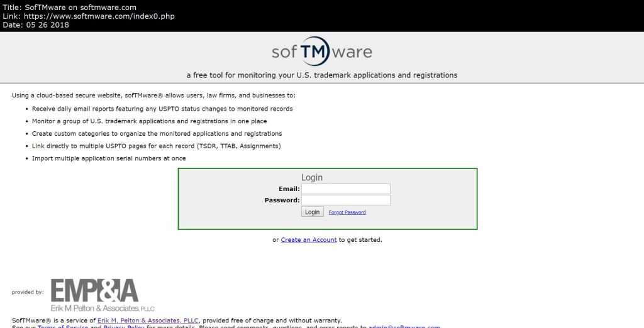
Task: Click the EMP&A firm logo
Action: (x=103, y=295)
